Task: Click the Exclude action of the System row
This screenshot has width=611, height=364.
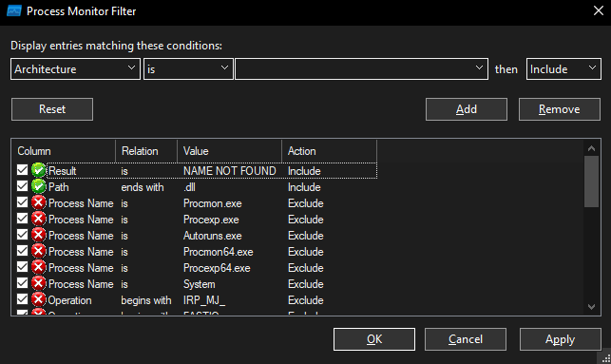Action: (306, 284)
